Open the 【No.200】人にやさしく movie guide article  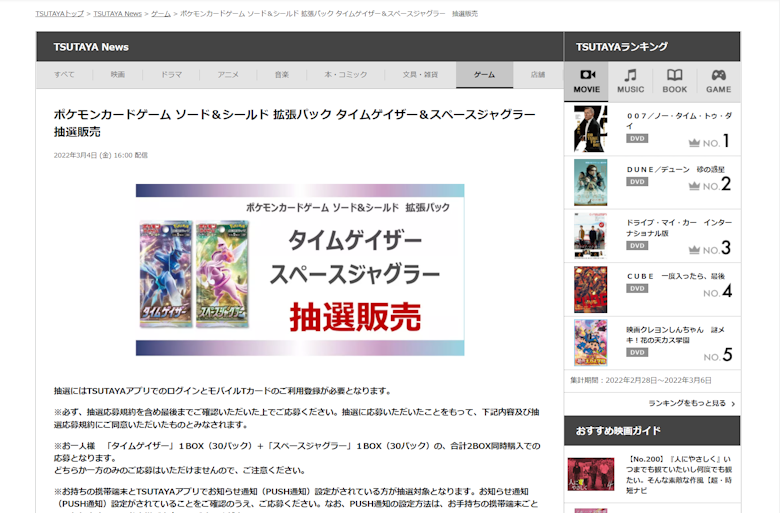point(679,475)
